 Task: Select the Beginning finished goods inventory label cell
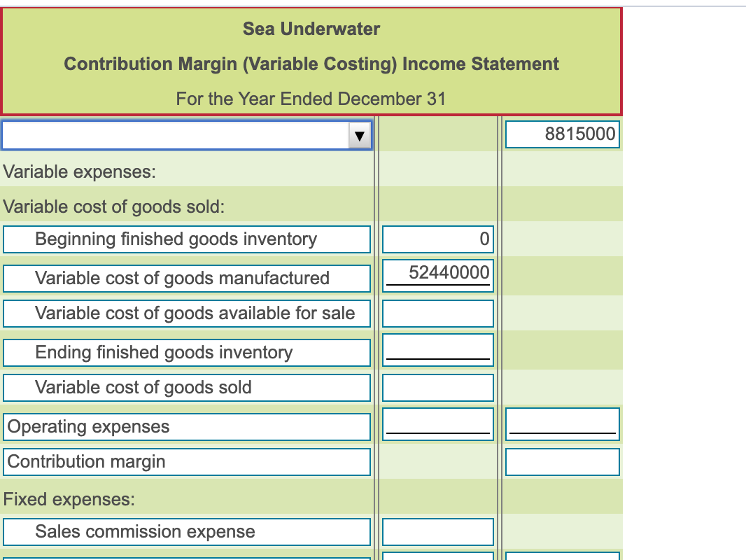[186, 239]
